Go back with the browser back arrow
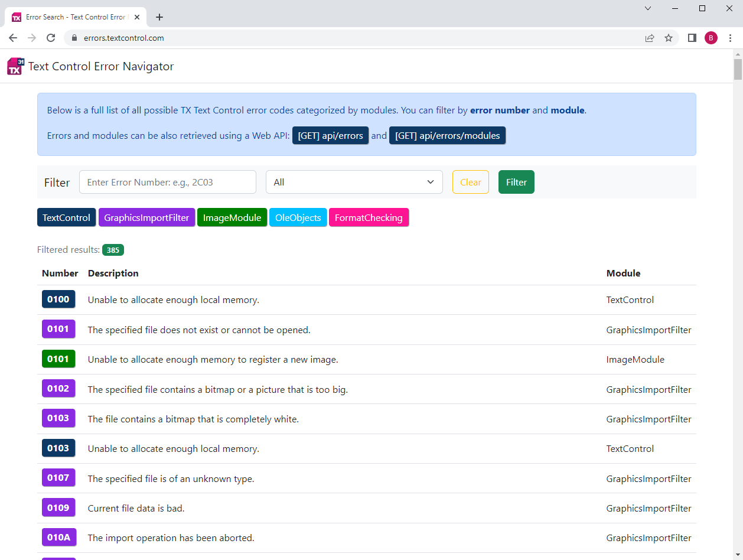This screenshot has width=743, height=560. [x=13, y=38]
